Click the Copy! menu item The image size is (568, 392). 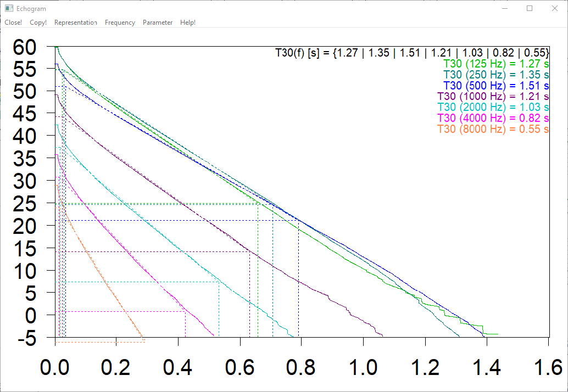tap(38, 23)
